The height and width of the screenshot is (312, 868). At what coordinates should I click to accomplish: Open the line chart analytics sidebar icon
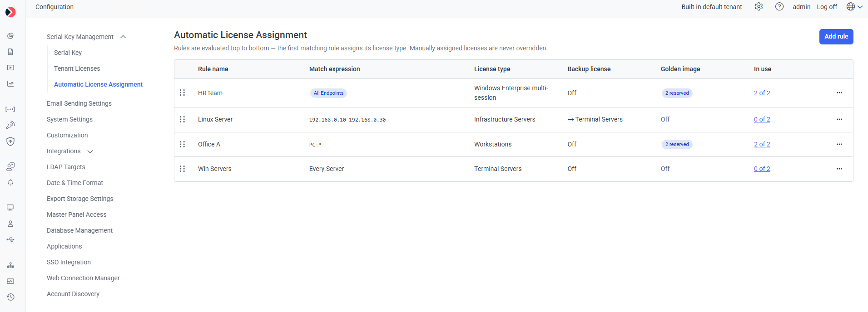[10, 84]
